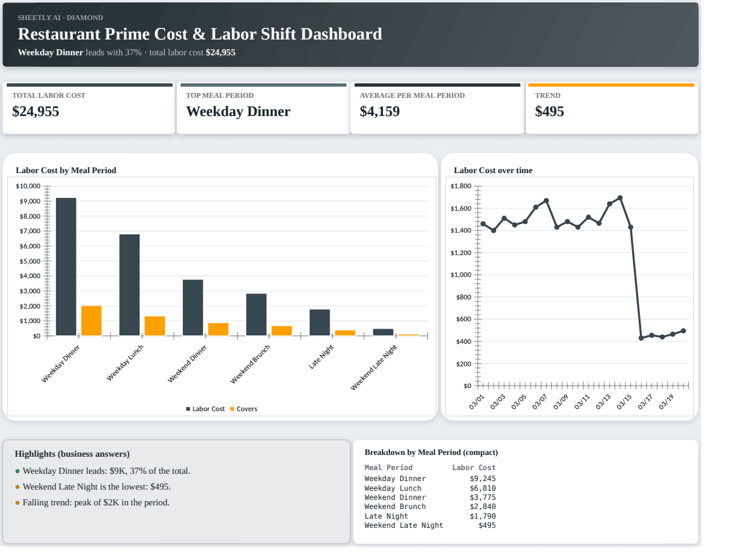745x560 pixels.
Task: Click the 03/01 date label on the time axis
Action: pyautogui.click(x=477, y=401)
